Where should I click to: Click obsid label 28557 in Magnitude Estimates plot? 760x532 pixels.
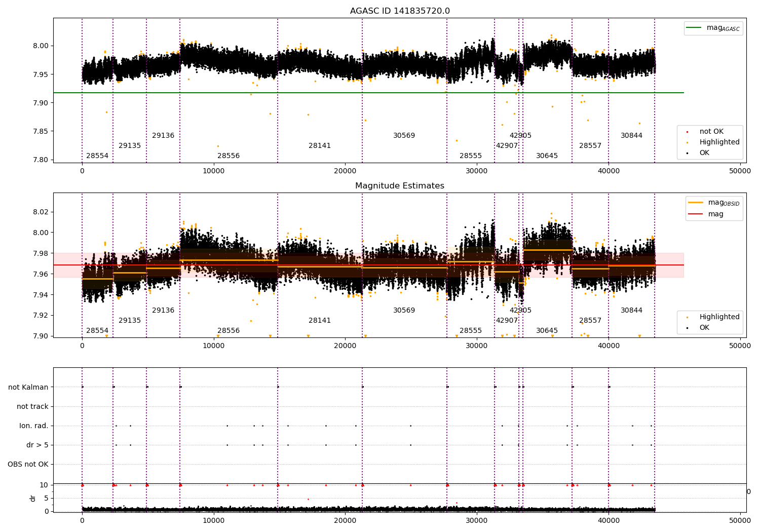point(590,321)
